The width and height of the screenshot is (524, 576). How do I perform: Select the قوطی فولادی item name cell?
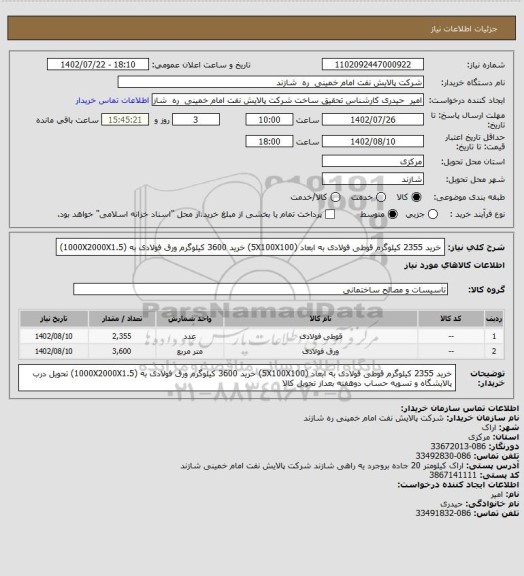click(x=321, y=336)
